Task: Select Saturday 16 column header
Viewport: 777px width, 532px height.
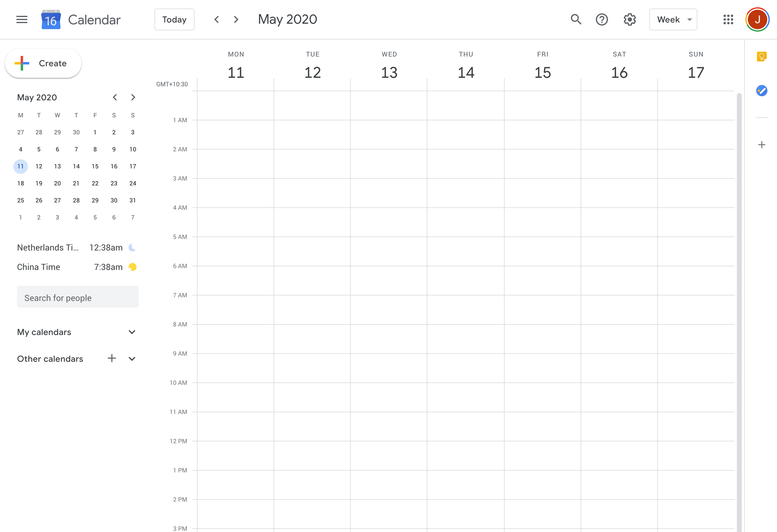Action: click(x=619, y=66)
